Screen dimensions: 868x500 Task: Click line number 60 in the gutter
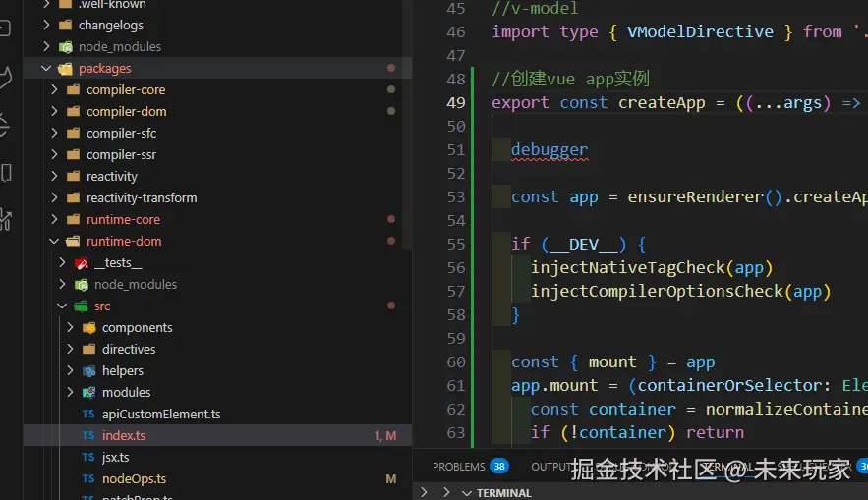[455, 362]
